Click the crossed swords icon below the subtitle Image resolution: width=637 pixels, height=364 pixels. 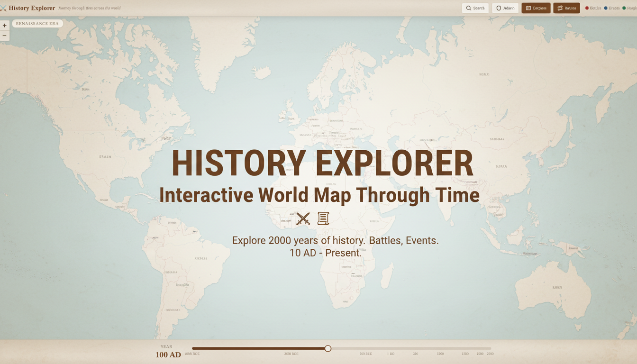(303, 218)
